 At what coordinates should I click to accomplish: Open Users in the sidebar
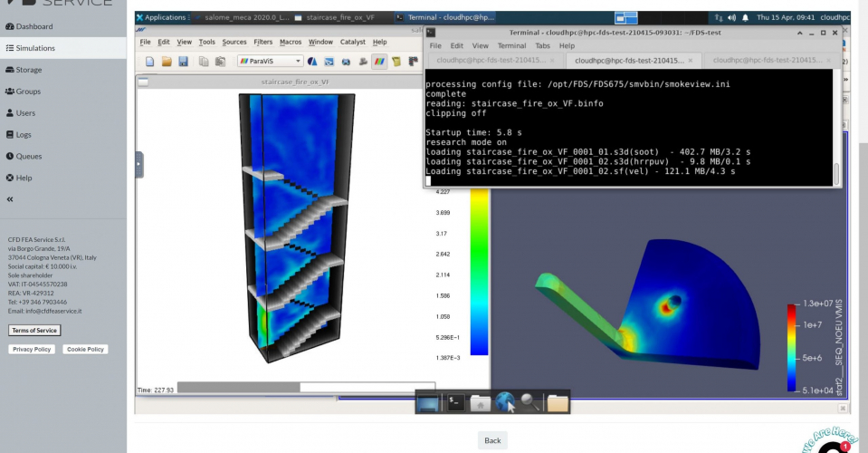pos(21,112)
